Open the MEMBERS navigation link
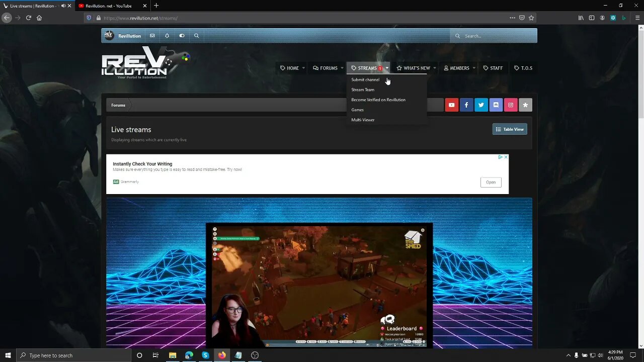 click(456, 68)
